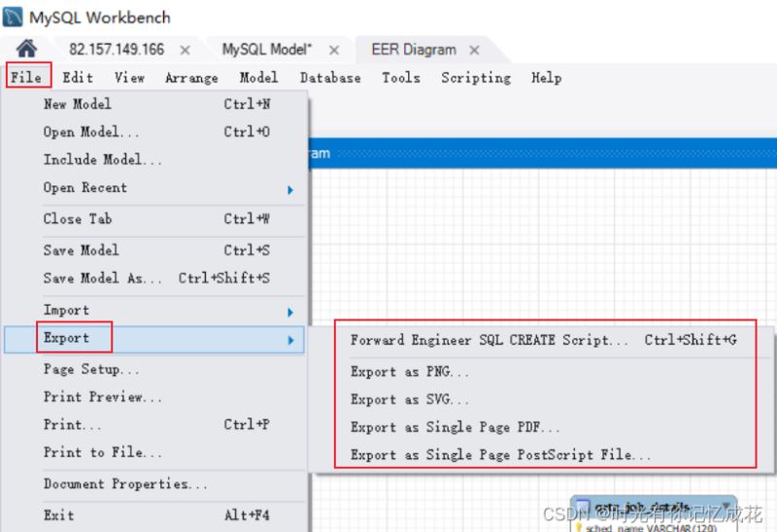777x532 pixels.
Task: Expand the Export submenu
Action: [x=154, y=340]
